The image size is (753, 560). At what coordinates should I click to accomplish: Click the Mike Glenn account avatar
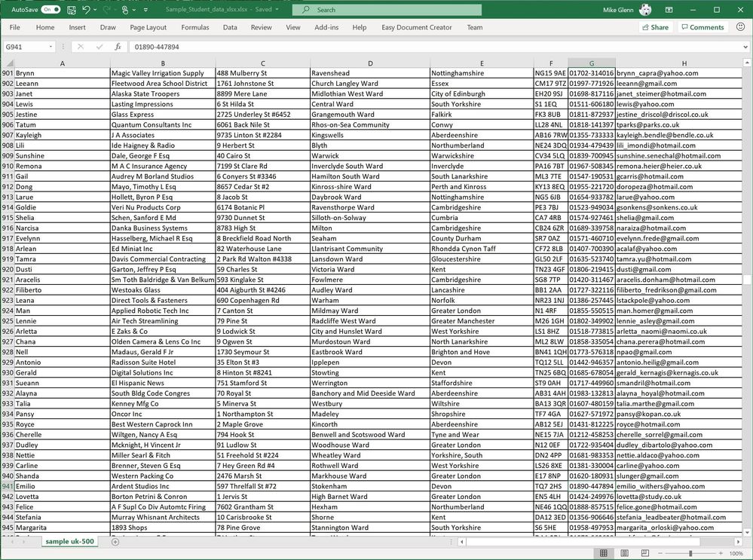(x=645, y=10)
